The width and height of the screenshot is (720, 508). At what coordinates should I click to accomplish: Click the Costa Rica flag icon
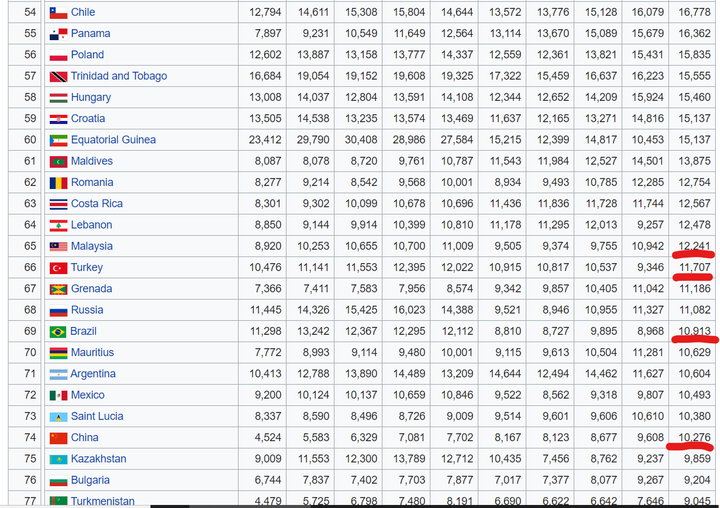(58, 204)
